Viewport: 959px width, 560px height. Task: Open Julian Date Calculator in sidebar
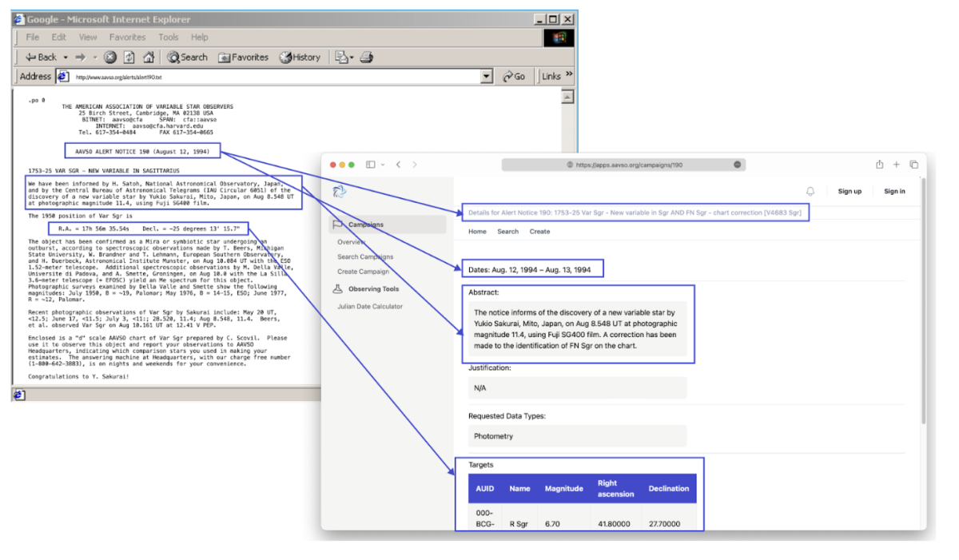coord(370,307)
